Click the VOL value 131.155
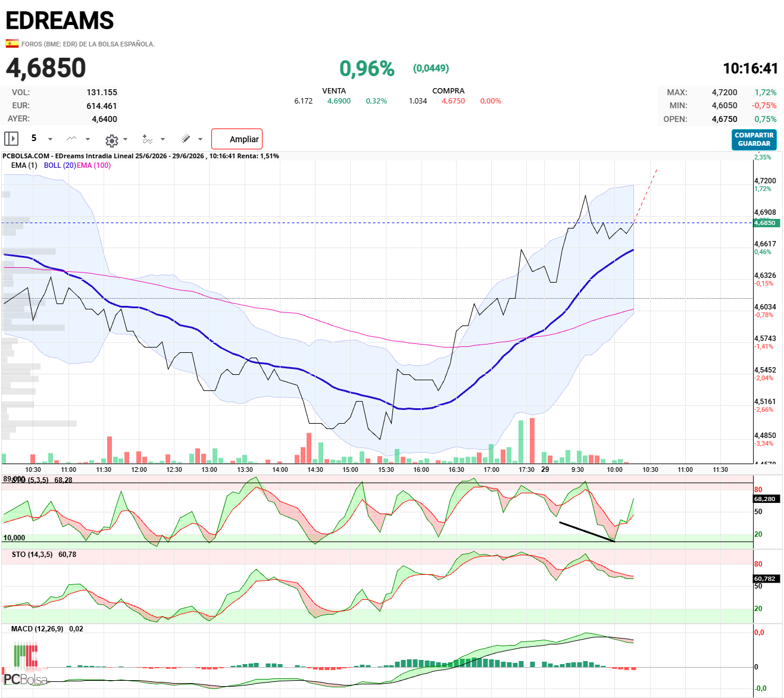The height and width of the screenshot is (698, 784). (102, 92)
